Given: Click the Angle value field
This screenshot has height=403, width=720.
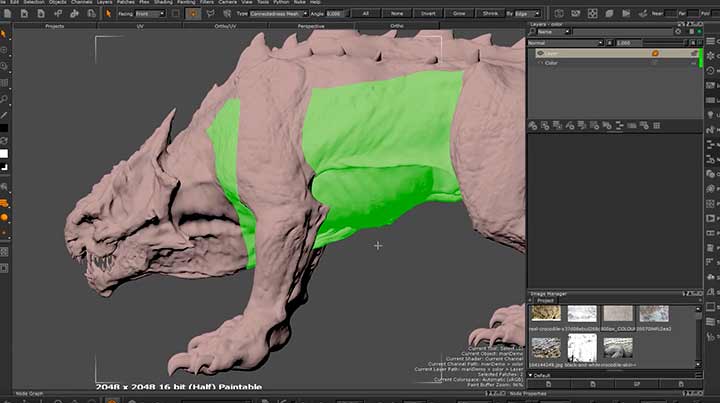Looking at the screenshot, I should point(336,14).
